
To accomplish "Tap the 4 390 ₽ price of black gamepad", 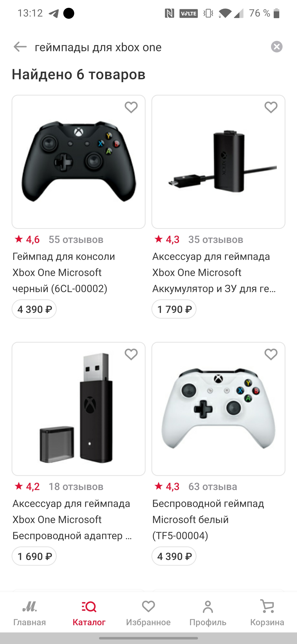I will 34,309.
